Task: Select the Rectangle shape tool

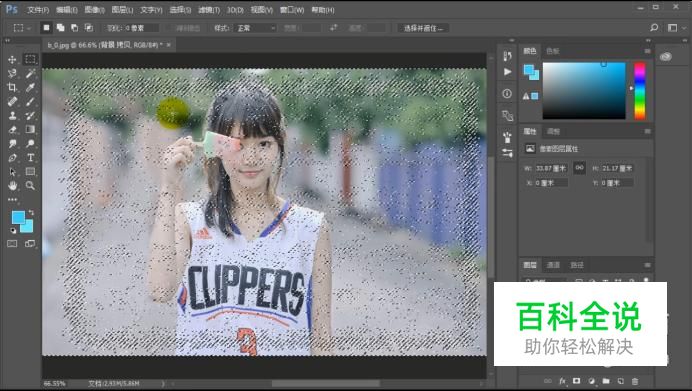Action: pos(30,172)
